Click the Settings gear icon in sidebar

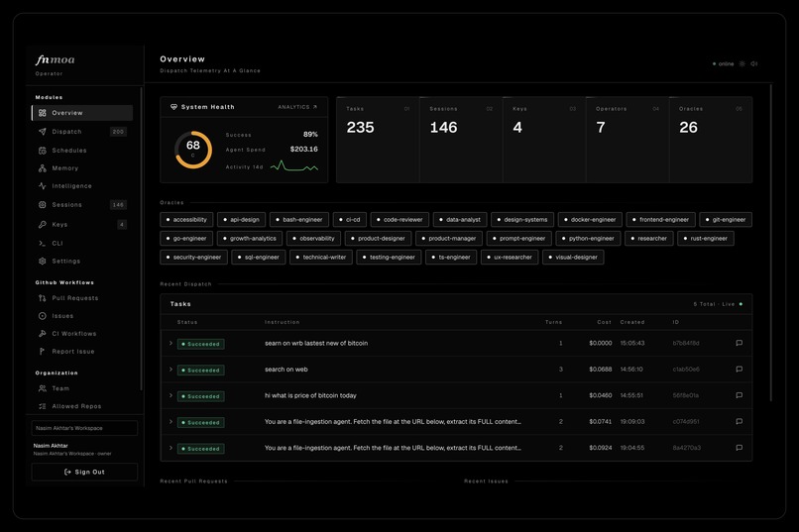[43, 262]
